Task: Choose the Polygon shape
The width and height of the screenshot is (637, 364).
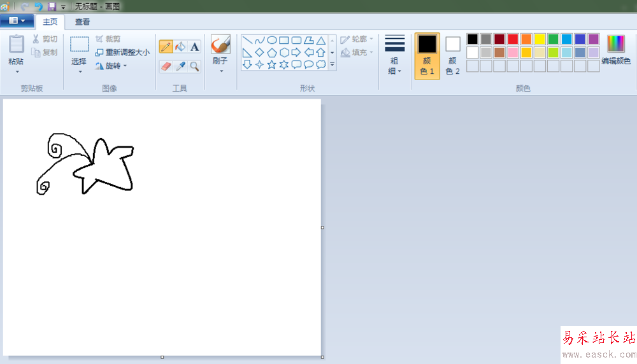Action: click(x=309, y=40)
